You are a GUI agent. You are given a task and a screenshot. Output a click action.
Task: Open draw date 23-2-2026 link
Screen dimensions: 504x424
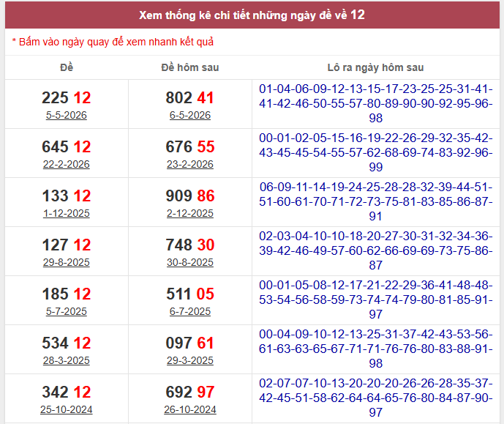click(x=190, y=164)
